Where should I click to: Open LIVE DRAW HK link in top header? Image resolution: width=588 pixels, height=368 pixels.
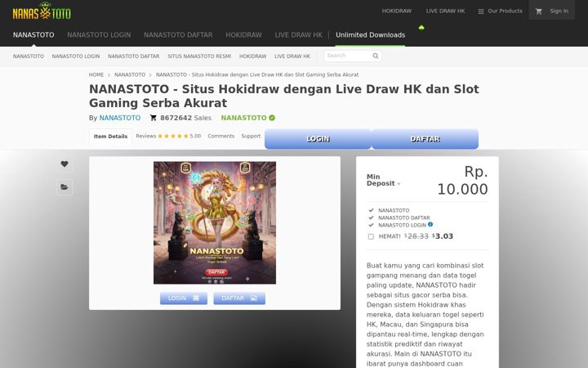[445, 11]
